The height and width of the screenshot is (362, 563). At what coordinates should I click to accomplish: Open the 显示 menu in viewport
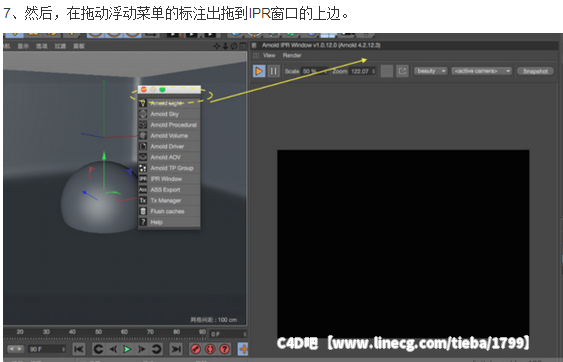tap(23, 46)
